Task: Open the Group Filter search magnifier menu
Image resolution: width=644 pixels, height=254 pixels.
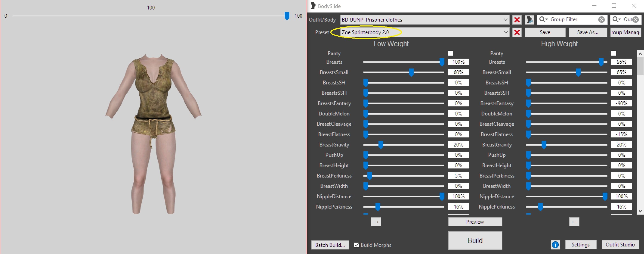Action: coord(544,20)
